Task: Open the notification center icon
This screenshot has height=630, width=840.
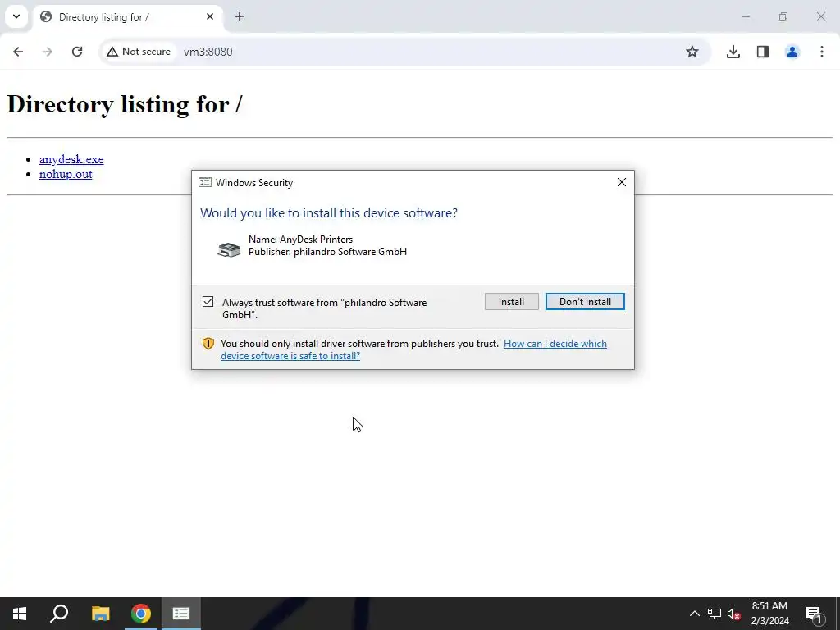Action: point(814,614)
